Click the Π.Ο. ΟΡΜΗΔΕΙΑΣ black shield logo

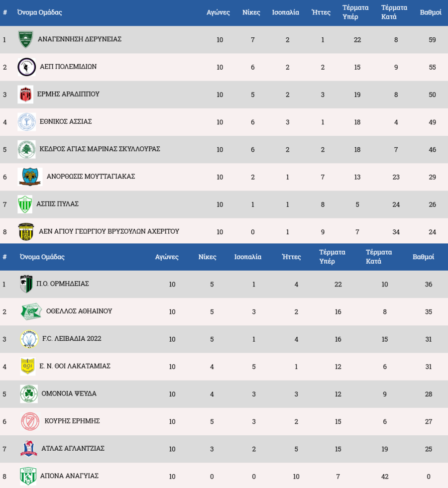pyautogui.click(x=26, y=284)
